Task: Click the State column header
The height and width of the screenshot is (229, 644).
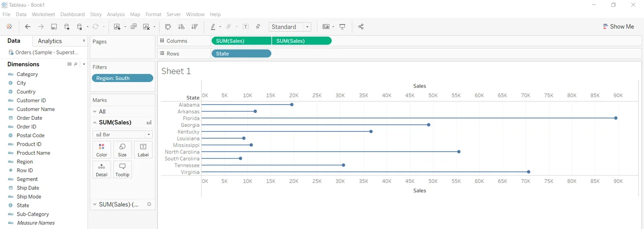Action: [x=193, y=98]
